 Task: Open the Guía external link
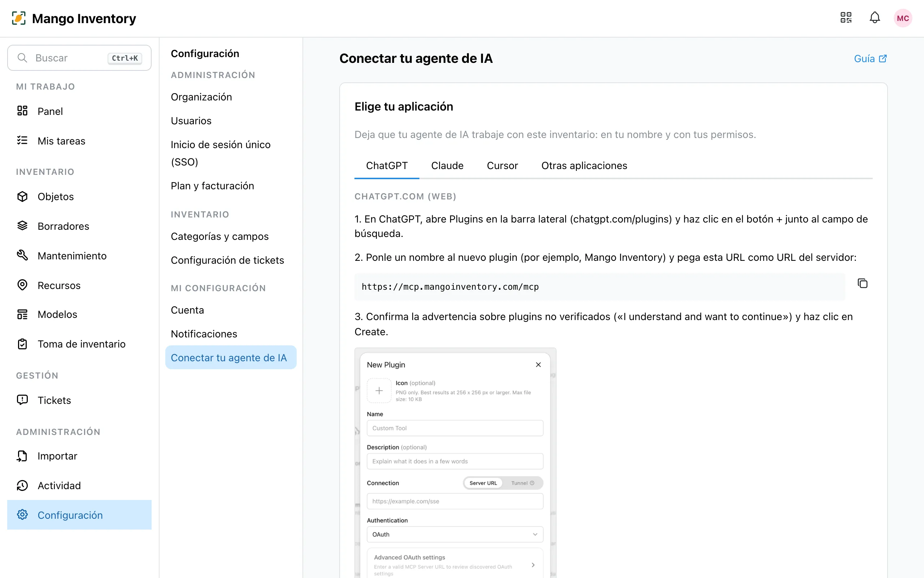coord(870,59)
